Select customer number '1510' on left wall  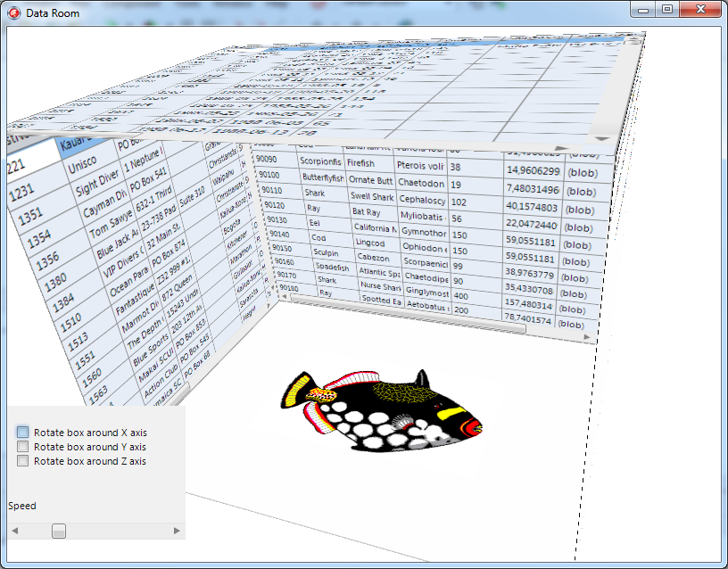70,322
